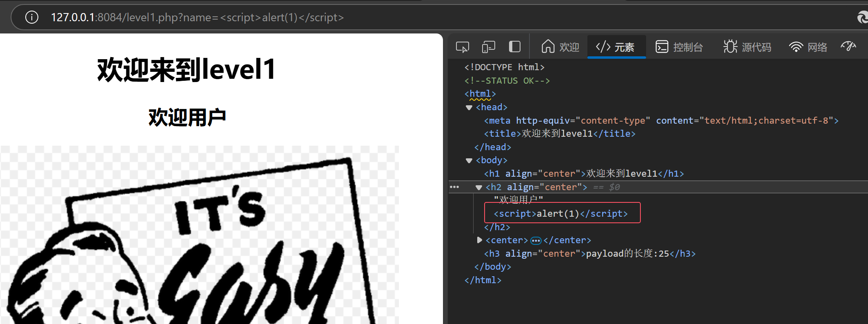Screen dimensions: 868x324
Task: Click the It's Easy cartoon image
Action: click(x=199, y=235)
